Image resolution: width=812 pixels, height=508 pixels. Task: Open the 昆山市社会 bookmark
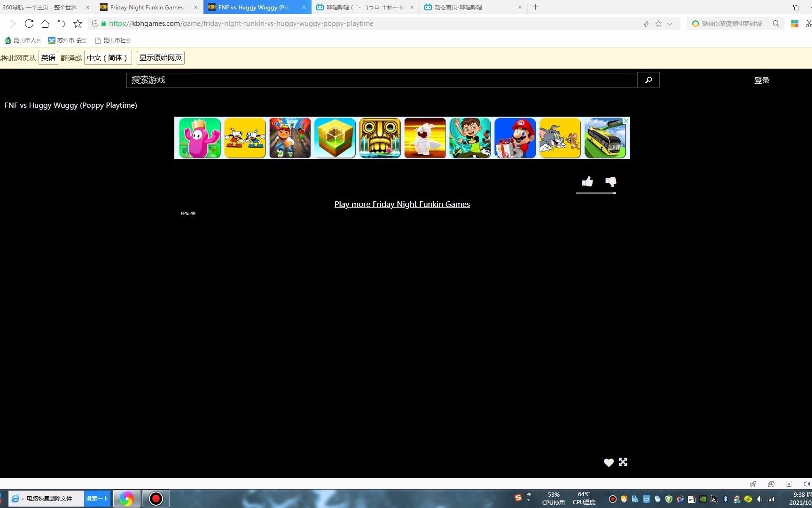point(113,40)
